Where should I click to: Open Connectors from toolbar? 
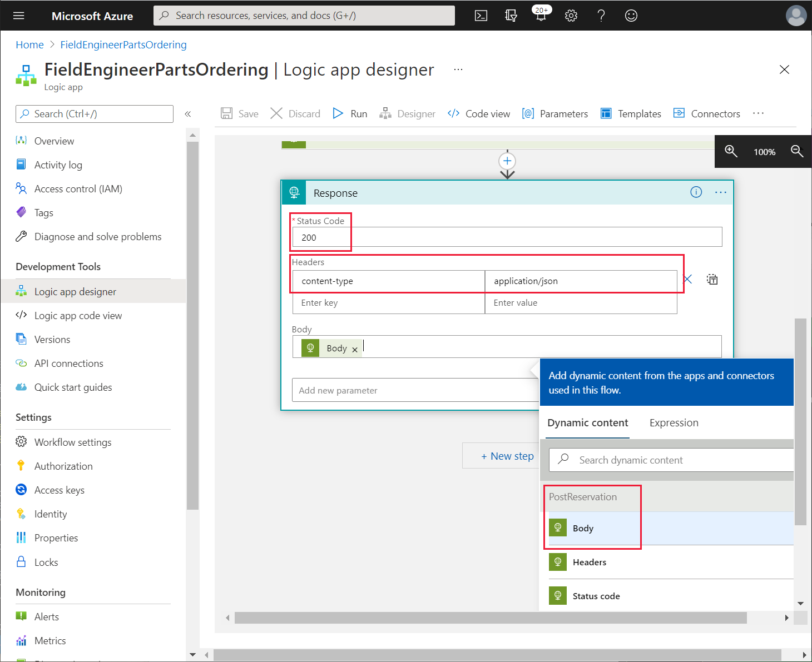point(707,113)
